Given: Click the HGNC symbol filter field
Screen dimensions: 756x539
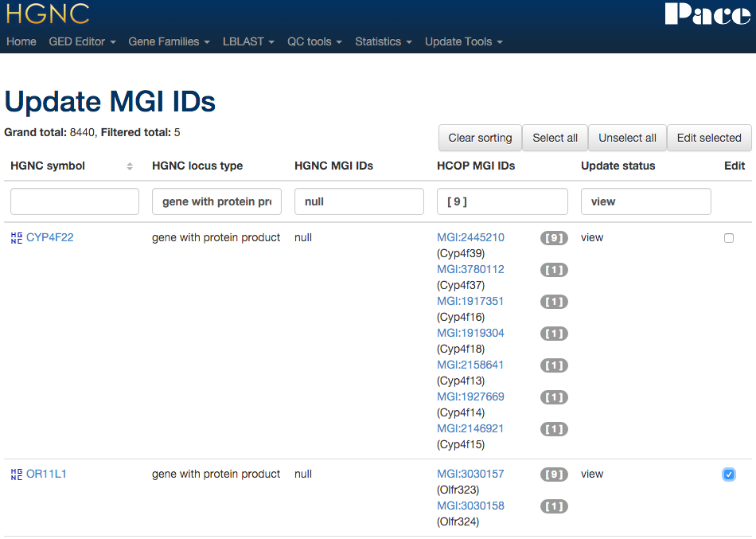Looking at the screenshot, I should pos(75,201).
